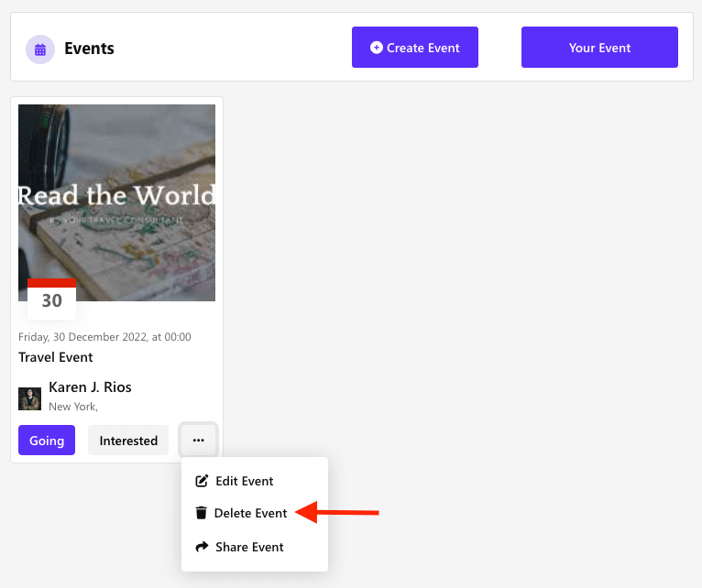Click the red calendar date badge showing 30
The height and width of the screenshot is (588, 702).
[51, 299]
